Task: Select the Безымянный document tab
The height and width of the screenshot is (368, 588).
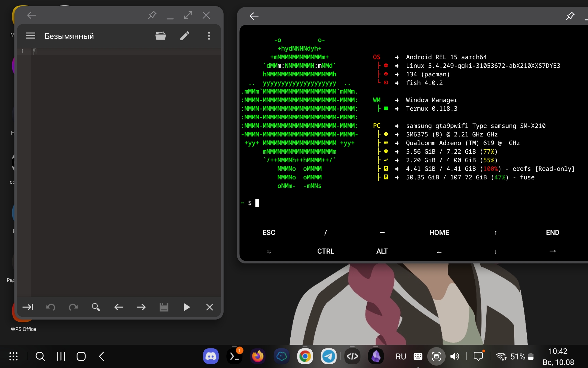Action: 69,36
